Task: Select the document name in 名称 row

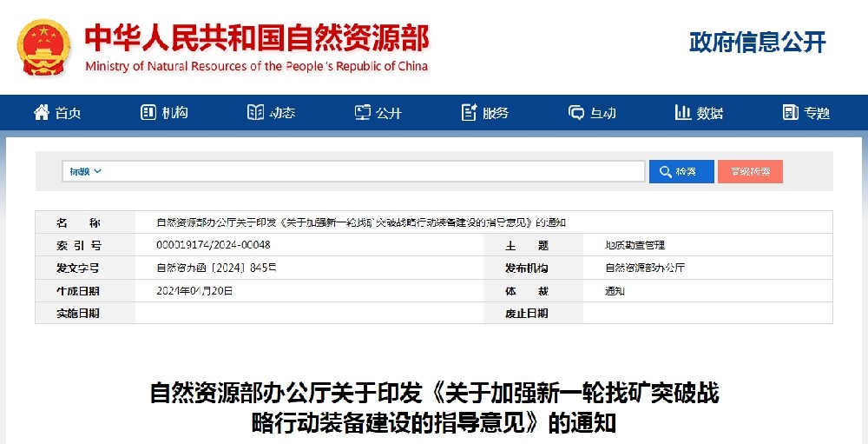Action: coord(361,222)
